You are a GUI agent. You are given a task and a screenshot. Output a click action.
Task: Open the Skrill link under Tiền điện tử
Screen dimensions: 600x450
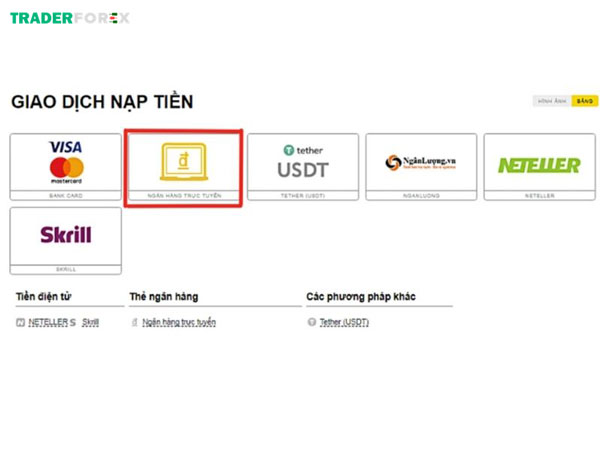tap(90, 323)
